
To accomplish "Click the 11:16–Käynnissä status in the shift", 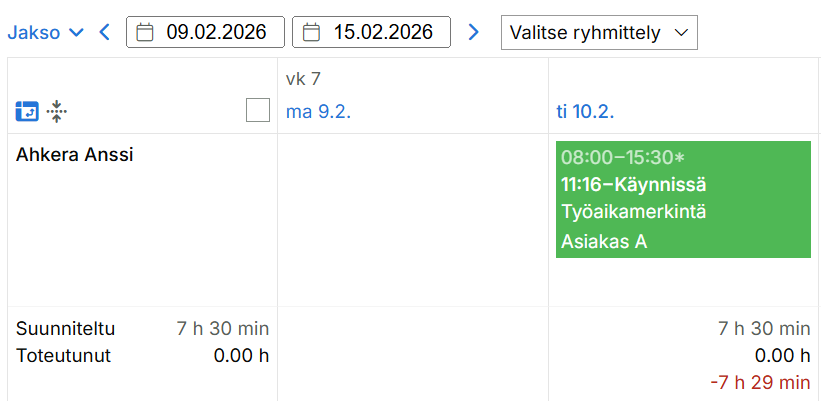I will tap(634, 185).
